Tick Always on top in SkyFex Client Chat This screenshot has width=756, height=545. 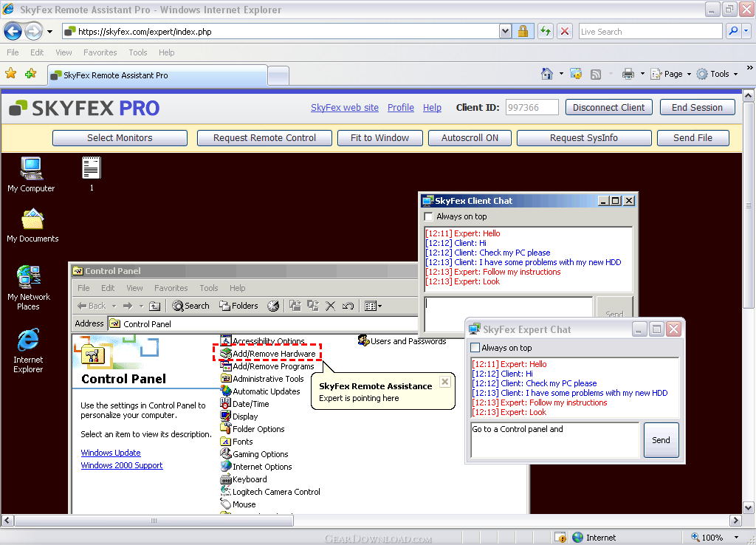pyautogui.click(x=428, y=216)
